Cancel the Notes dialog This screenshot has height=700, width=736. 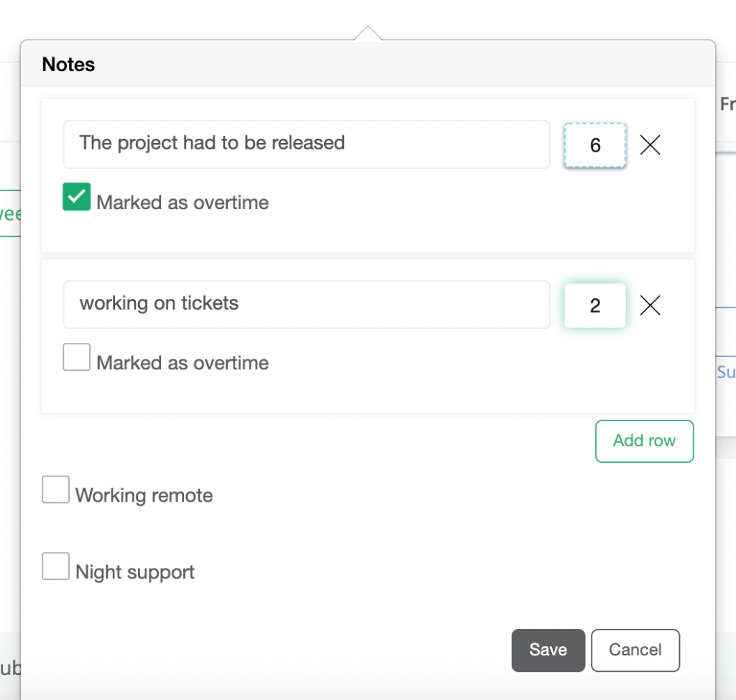(635, 650)
